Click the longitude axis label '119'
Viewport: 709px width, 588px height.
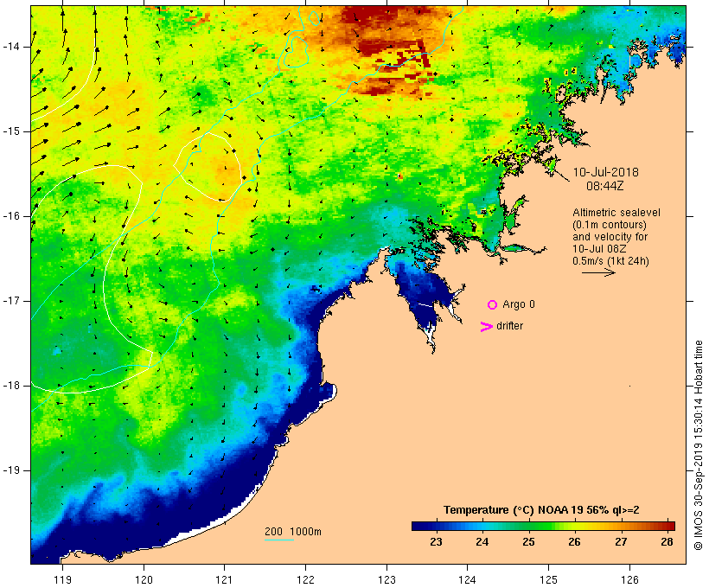tap(62, 580)
